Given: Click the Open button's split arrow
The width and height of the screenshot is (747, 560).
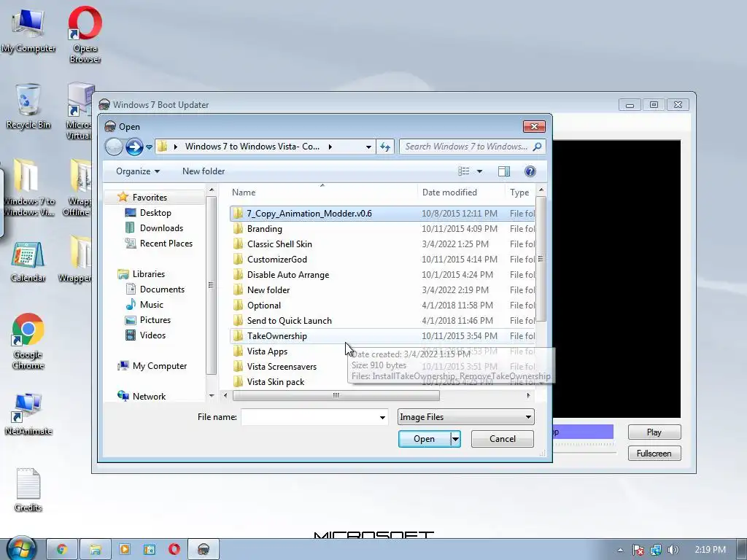Looking at the screenshot, I should pos(455,438).
